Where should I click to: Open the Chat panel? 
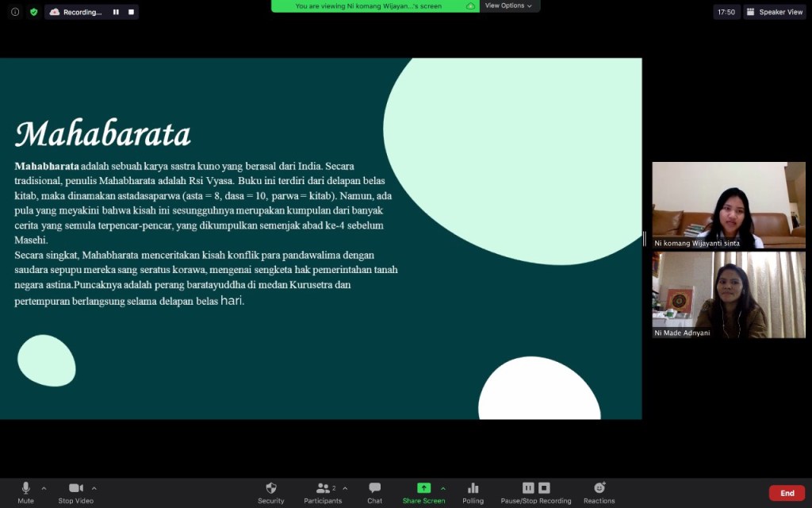[374, 492]
